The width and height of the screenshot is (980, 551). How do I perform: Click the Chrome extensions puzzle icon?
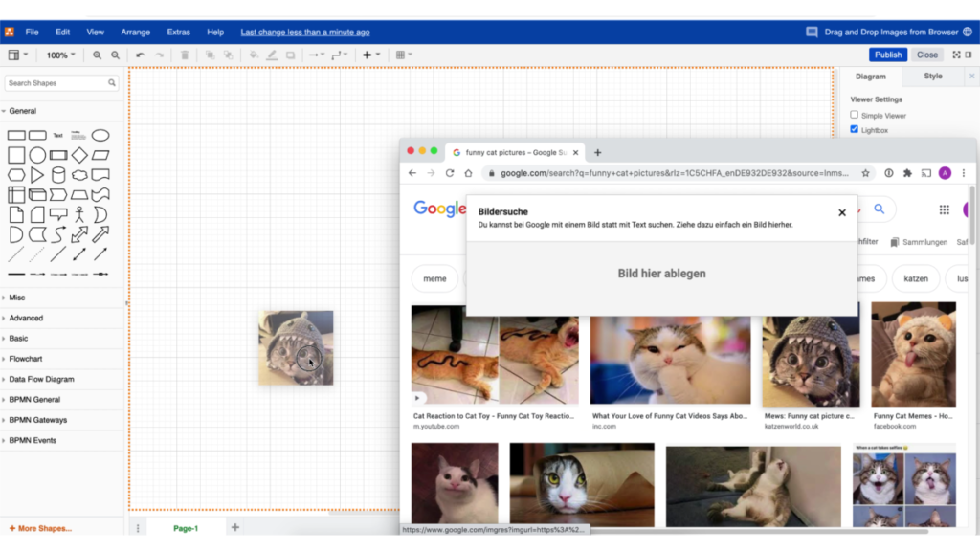[x=907, y=173]
